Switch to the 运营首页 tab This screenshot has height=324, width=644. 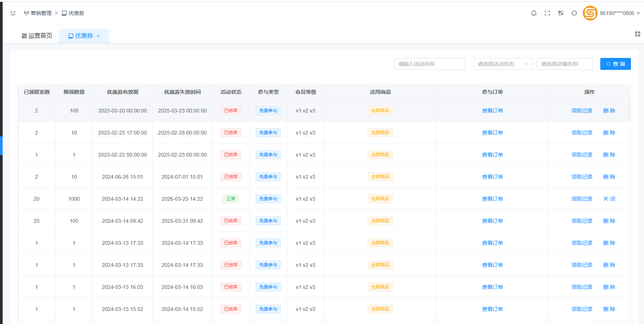37,36
